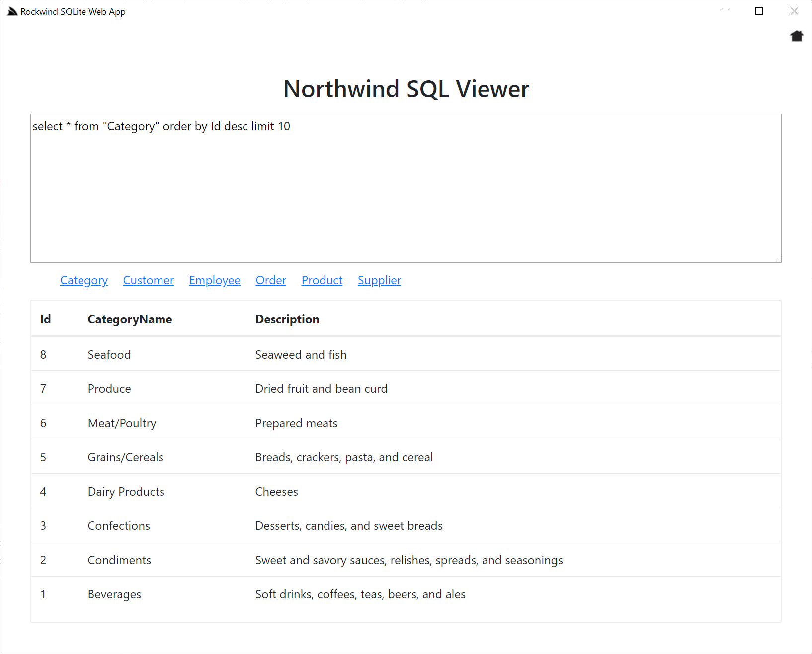The height and width of the screenshot is (654, 812).
Task: Open the Order table link
Action: pos(271,280)
